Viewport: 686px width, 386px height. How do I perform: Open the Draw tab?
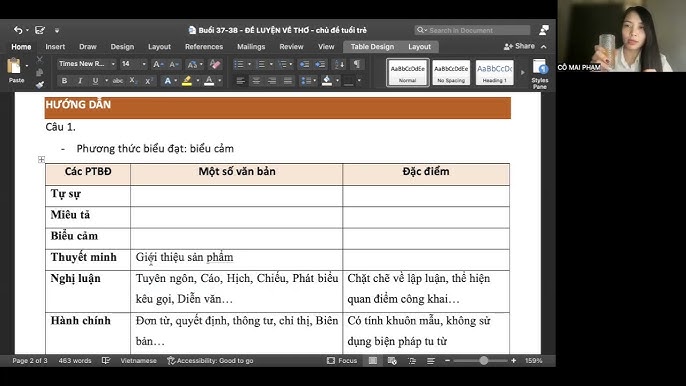pos(88,46)
